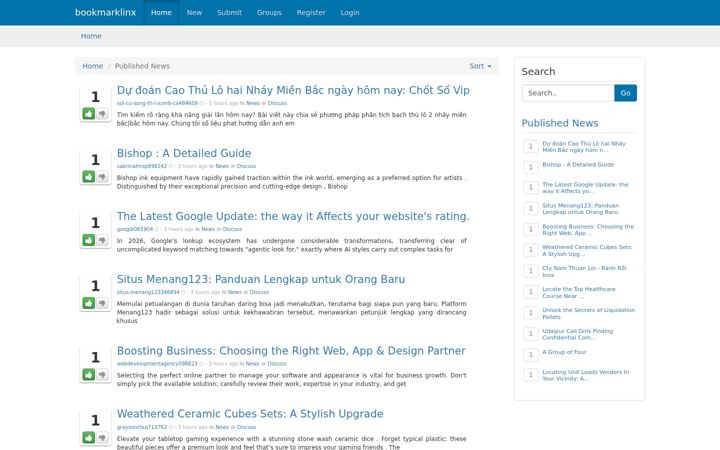Open sidebar link Weathered Ceramic Cubes Sets
Viewport: 720px width, 450px height.
tap(587, 250)
